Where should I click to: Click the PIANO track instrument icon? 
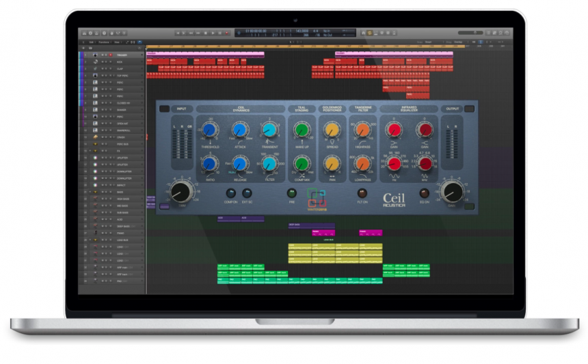click(95, 233)
